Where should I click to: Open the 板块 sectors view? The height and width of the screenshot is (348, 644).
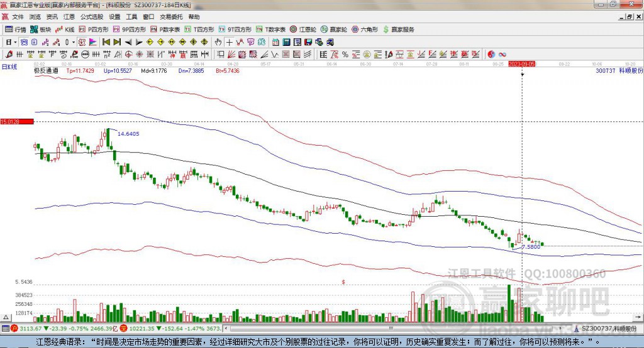(x=41, y=30)
